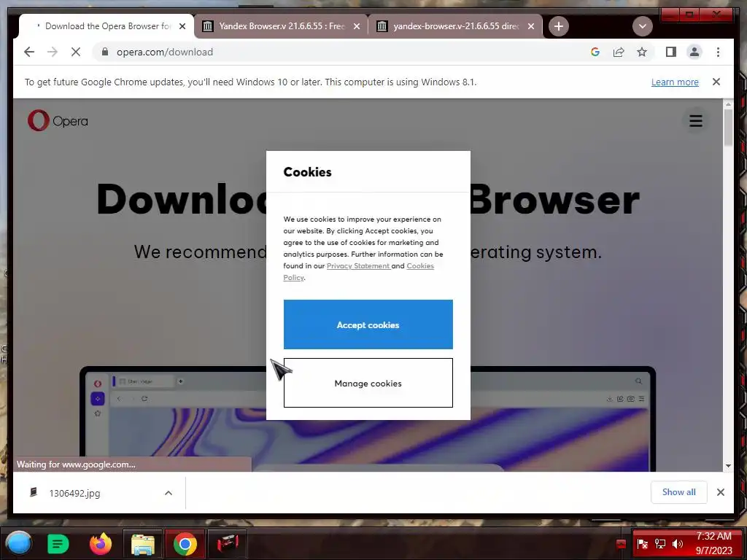
Task: Open the clock showing 7:32 AM
Action: (713, 543)
